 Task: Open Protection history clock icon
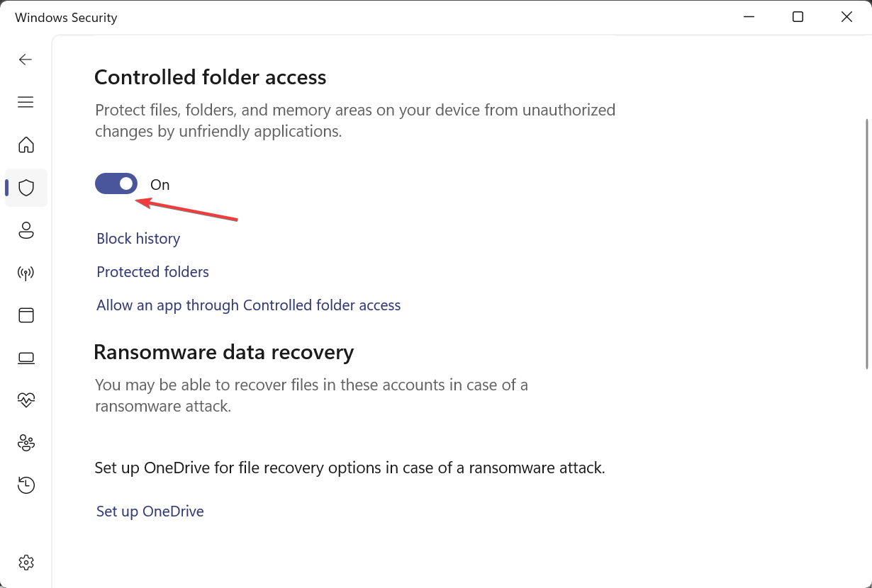[26, 485]
